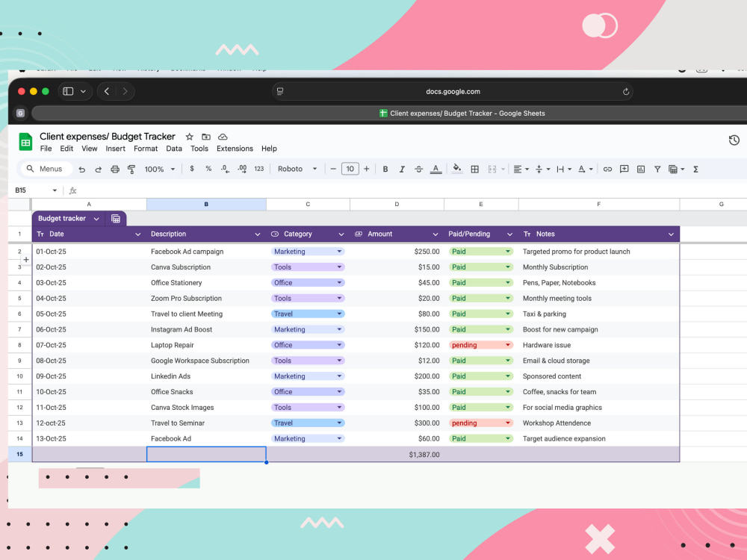Click the docs.google.com address bar
This screenshot has width=747, height=560.
pos(453,91)
